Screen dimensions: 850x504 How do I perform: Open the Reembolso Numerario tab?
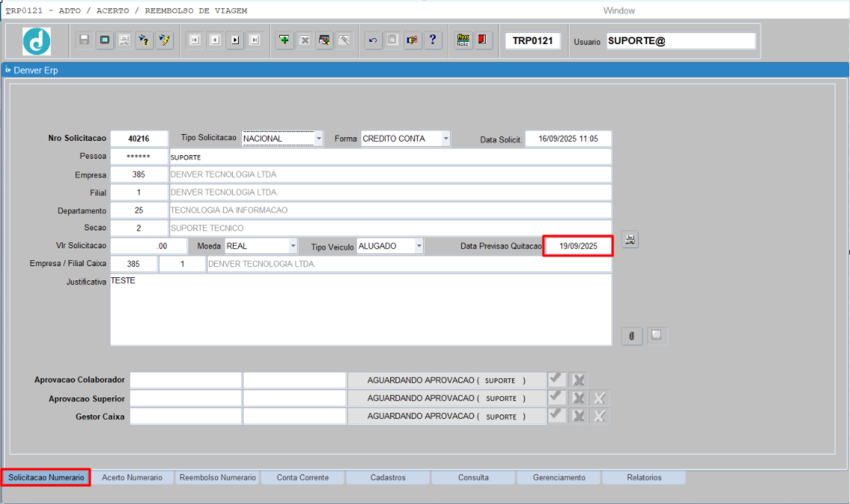[x=218, y=478]
